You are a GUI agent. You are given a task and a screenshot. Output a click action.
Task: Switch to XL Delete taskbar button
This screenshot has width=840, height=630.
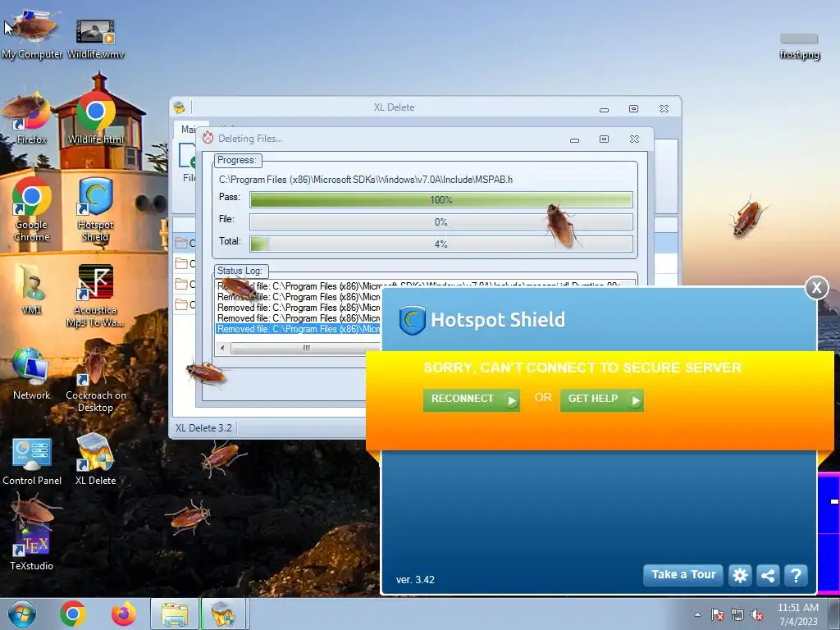[x=224, y=614]
